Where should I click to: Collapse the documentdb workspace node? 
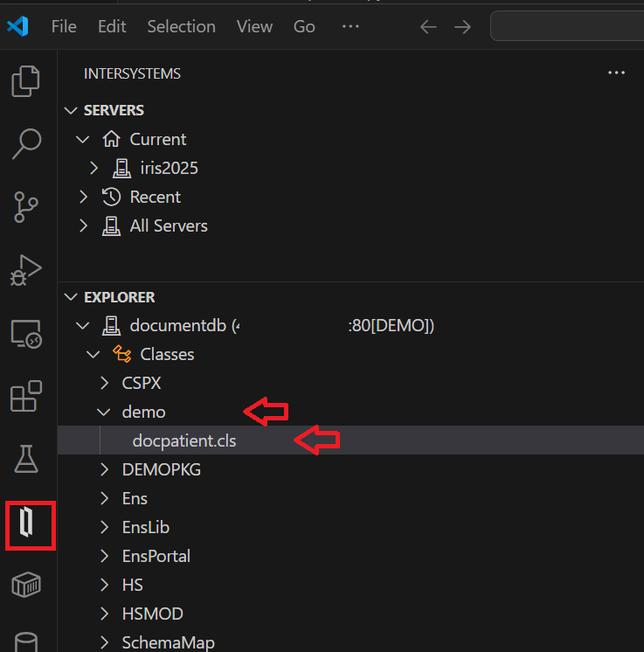click(x=83, y=326)
